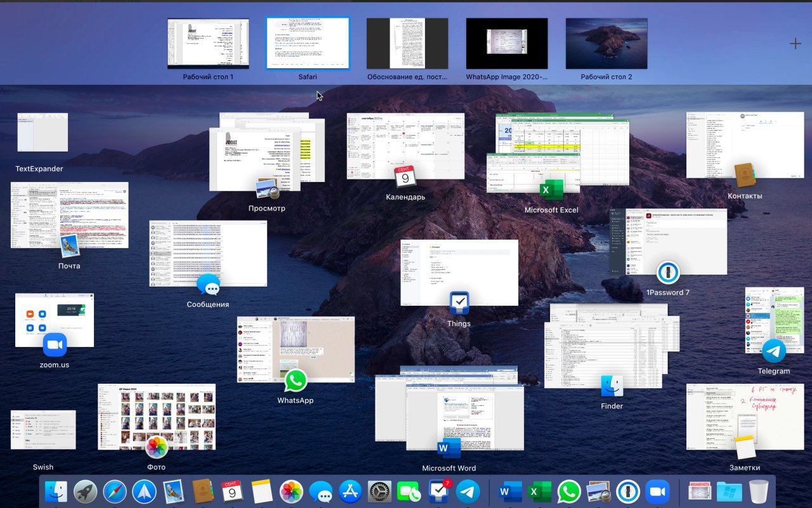Open Microsoft Word icon in Dock

(510, 492)
